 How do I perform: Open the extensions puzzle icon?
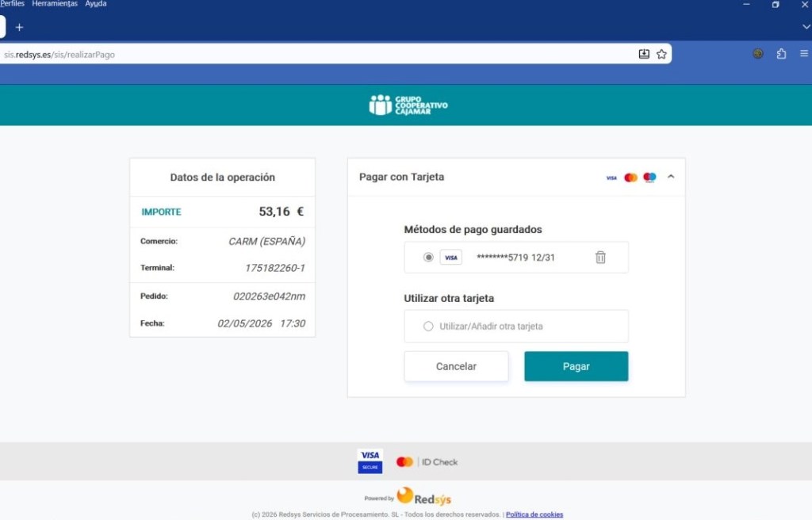click(x=781, y=53)
